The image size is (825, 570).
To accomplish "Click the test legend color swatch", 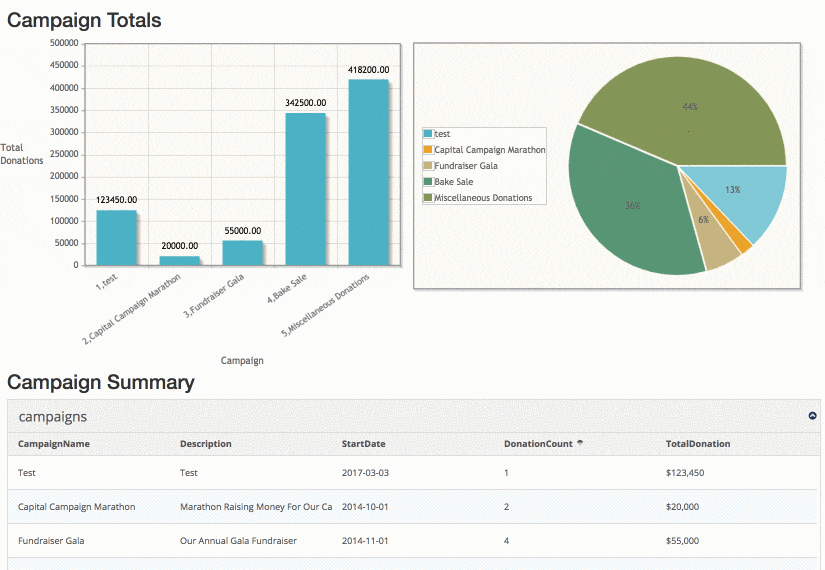I will 428,134.
